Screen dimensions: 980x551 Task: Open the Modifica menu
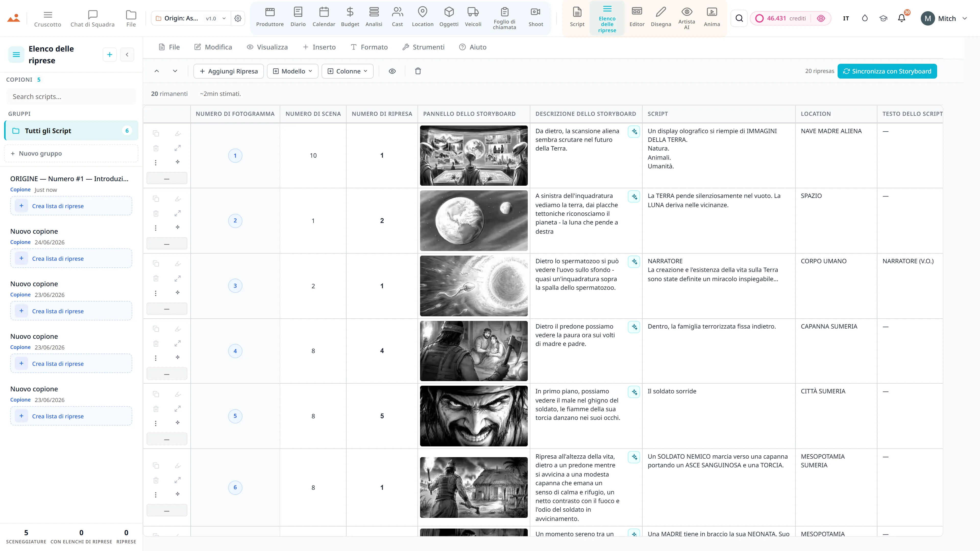tap(213, 47)
